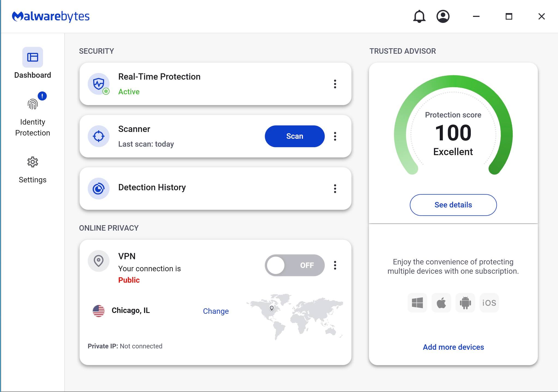Open the account profile icon
Screen dimensions: 558x392
tap(443, 16)
